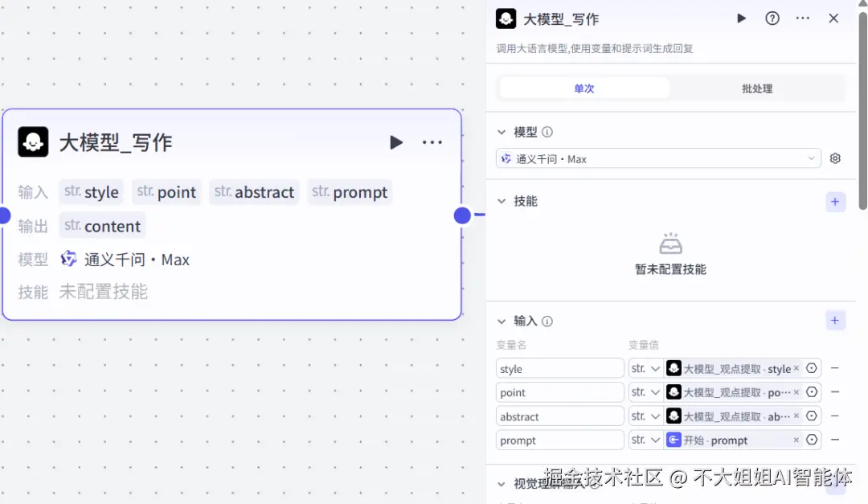Collapse the 技能 section

click(502, 201)
